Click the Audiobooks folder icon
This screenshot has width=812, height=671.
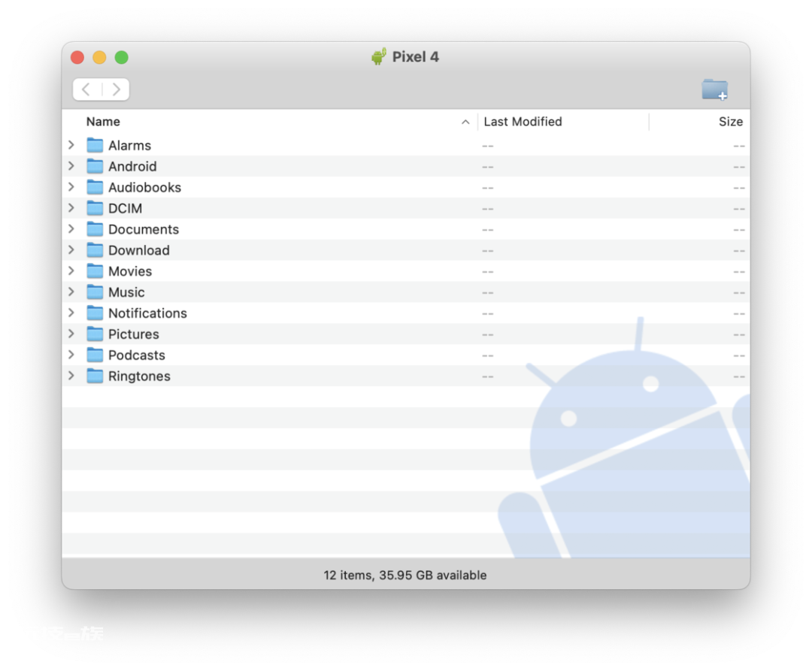[95, 187]
